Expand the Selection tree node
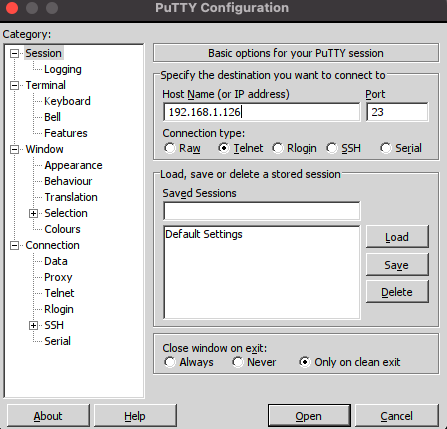 33,213
